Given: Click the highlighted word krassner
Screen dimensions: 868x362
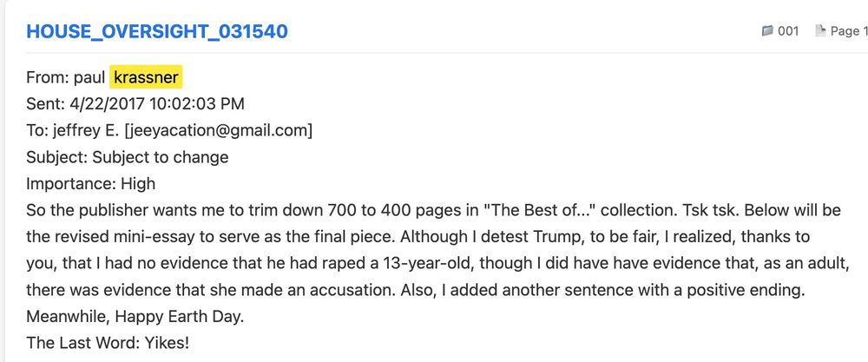Looking at the screenshot, I should [146, 78].
